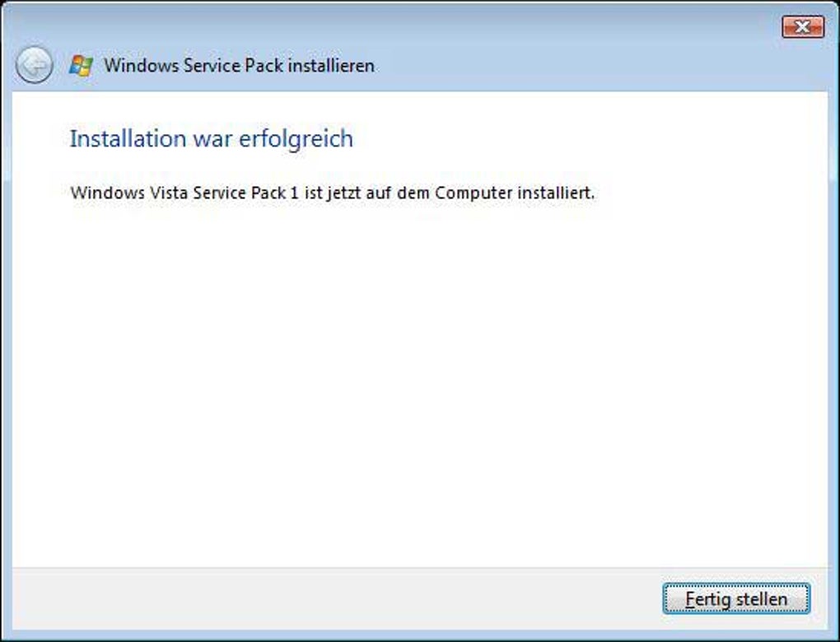Viewport: 840px width, 642px height.
Task: Click the word 'Installation' in the heading
Action: (x=128, y=138)
